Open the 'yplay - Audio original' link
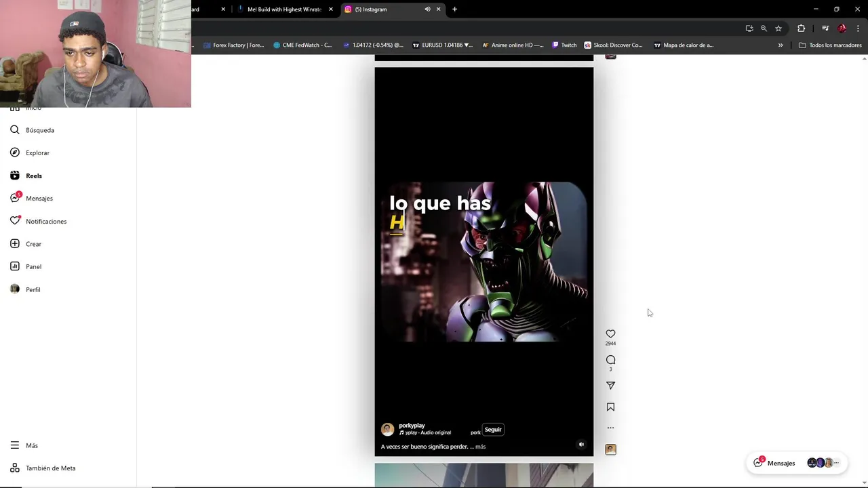 (428, 432)
